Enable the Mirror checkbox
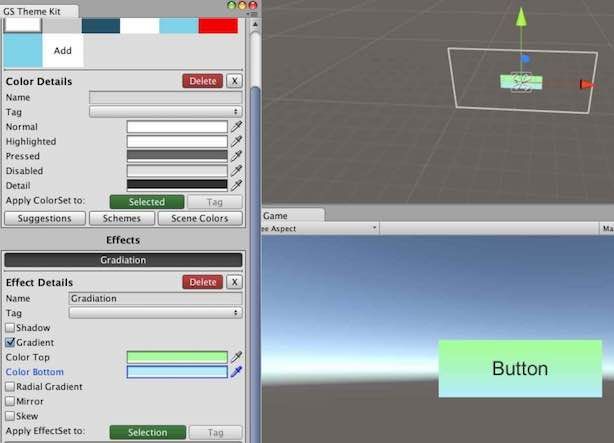Screen dimensions: 614x443 point(10,401)
